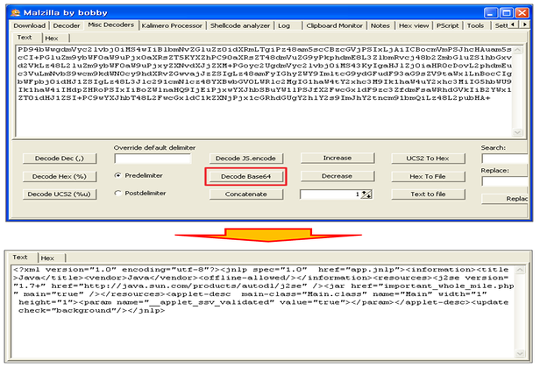Click scroll-up arrow of encoded text area
Screen dimensions: 540x367
point(518,50)
